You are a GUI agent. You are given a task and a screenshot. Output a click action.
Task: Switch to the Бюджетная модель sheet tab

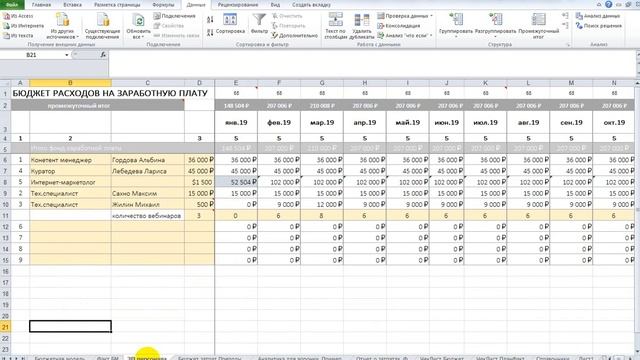tap(60, 358)
